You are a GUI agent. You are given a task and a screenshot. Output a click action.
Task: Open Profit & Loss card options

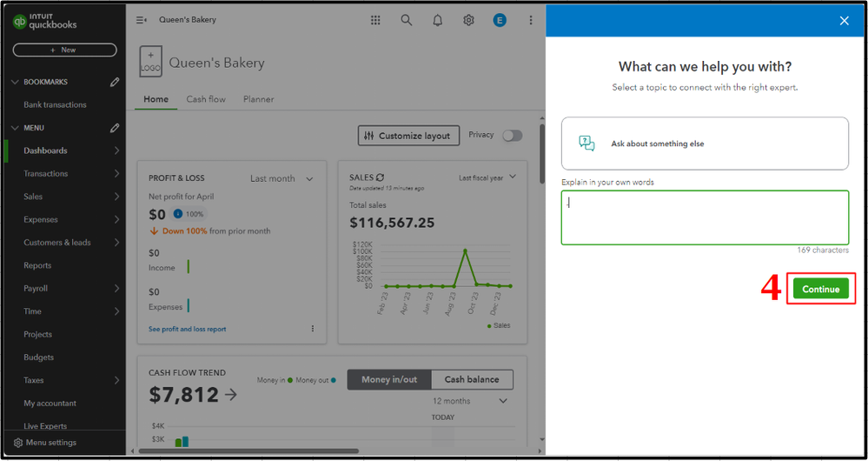[x=312, y=329]
